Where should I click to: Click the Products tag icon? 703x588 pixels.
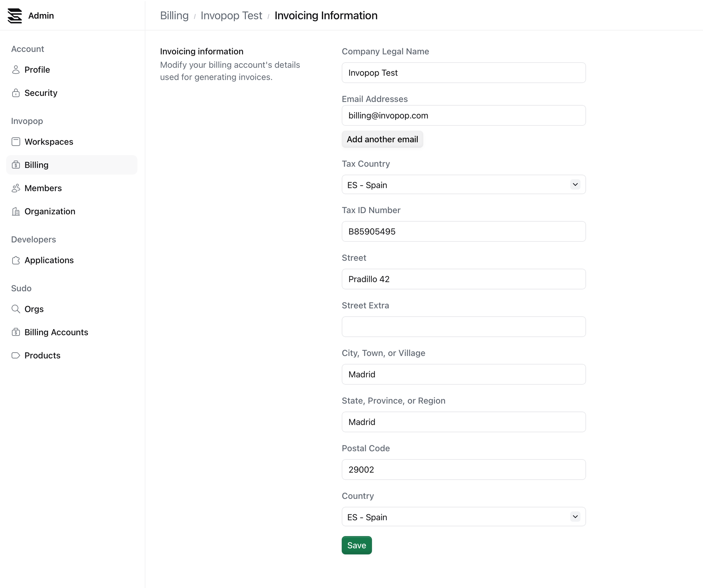pyautogui.click(x=16, y=355)
